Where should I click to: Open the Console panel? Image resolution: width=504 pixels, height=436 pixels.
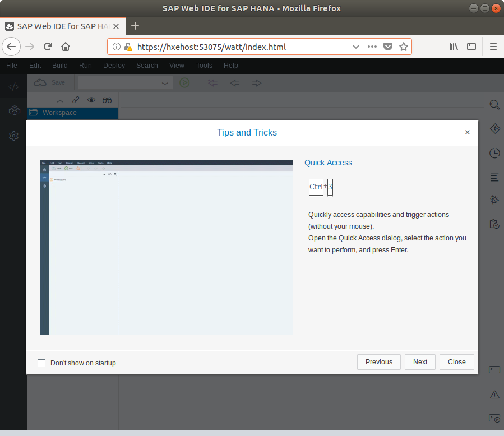click(x=494, y=369)
